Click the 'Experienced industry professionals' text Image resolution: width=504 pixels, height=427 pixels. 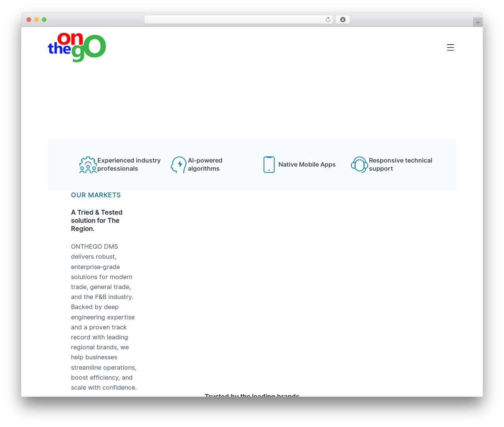(129, 165)
